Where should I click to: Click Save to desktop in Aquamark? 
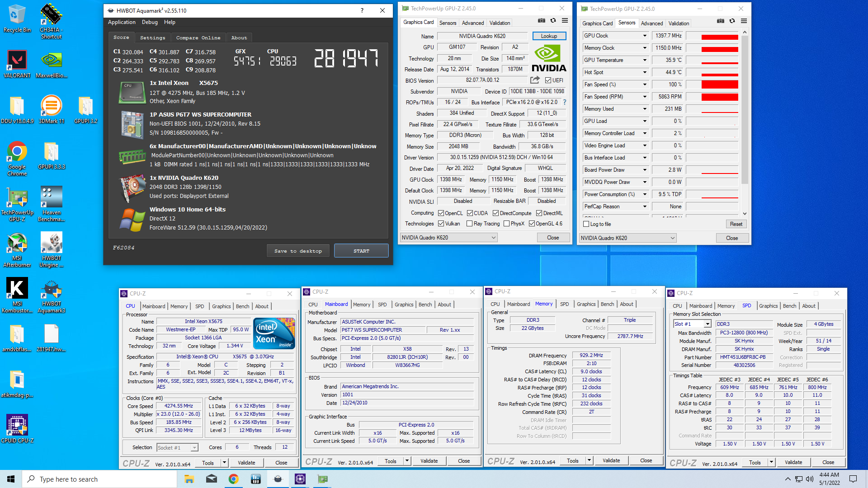click(298, 251)
